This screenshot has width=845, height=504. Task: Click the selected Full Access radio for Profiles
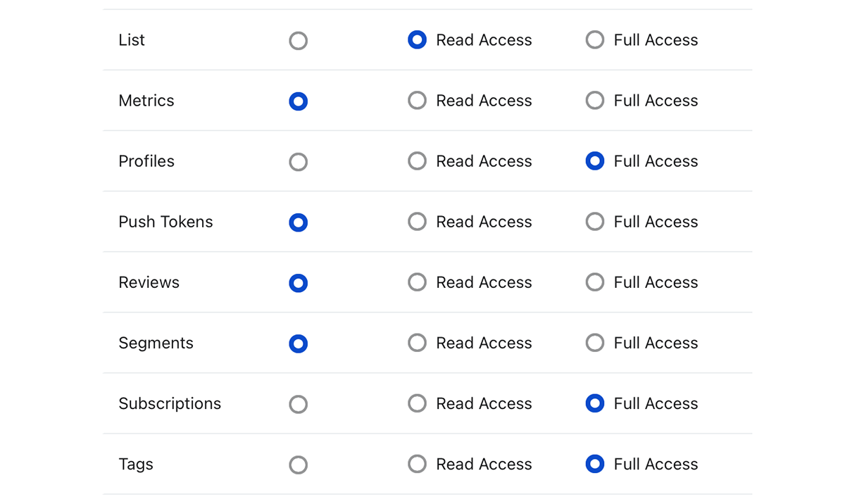click(595, 161)
